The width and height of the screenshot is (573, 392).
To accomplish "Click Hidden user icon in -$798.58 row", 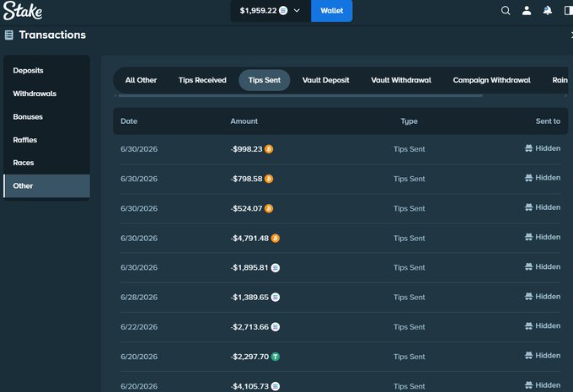I will click(528, 178).
